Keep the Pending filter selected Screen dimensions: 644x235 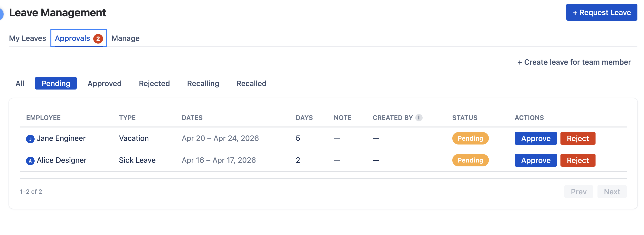coord(56,83)
